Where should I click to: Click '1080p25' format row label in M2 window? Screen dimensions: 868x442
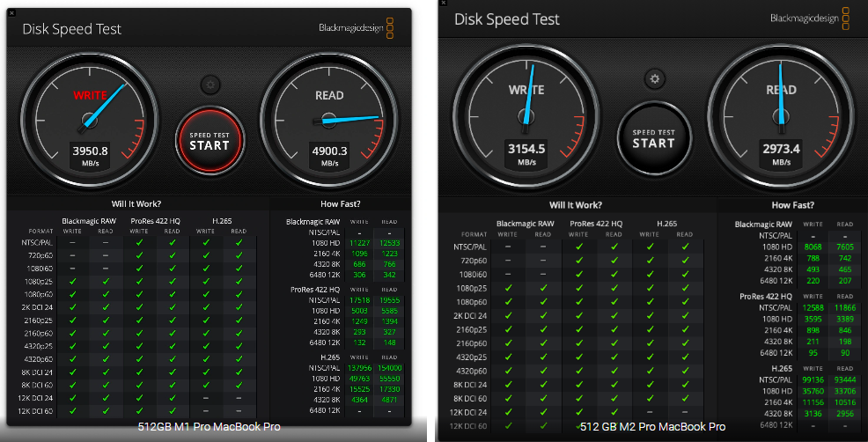click(472, 289)
